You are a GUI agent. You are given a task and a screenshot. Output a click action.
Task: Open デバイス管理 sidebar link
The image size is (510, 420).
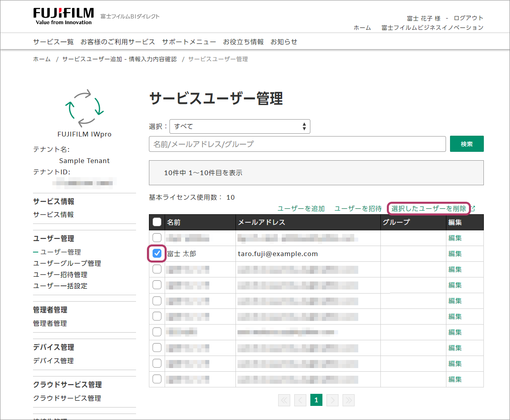coord(54,361)
